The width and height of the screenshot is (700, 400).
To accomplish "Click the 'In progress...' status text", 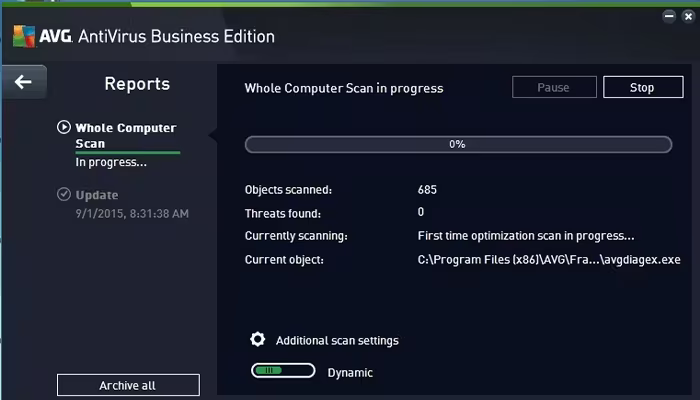I will [x=111, y=162].
